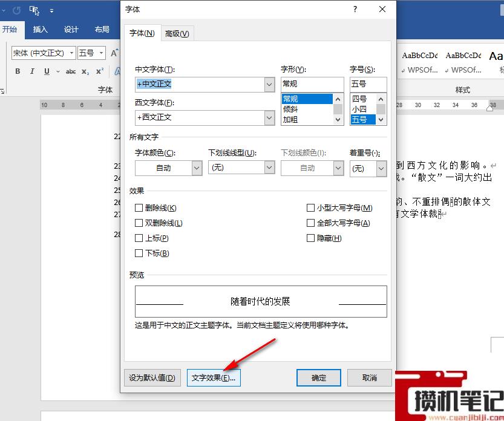Screen dimensions: 504x421
Task: Confirm with the 确定 button
Action: pyautogui.click(x=318, y=377)
